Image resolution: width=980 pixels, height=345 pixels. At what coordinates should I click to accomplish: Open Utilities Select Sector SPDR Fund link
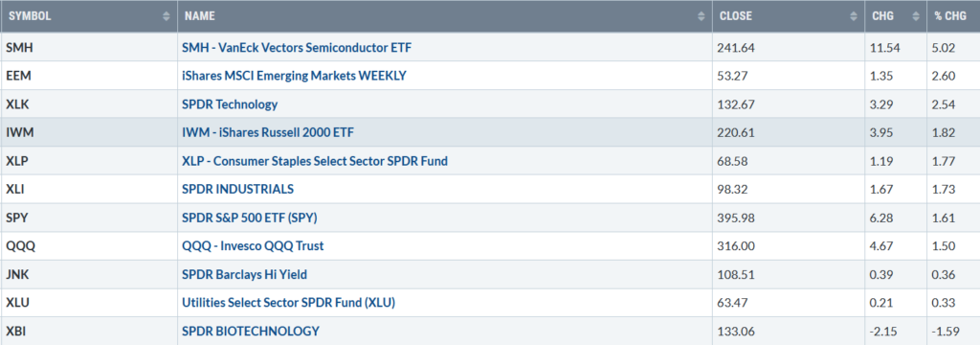288,303
